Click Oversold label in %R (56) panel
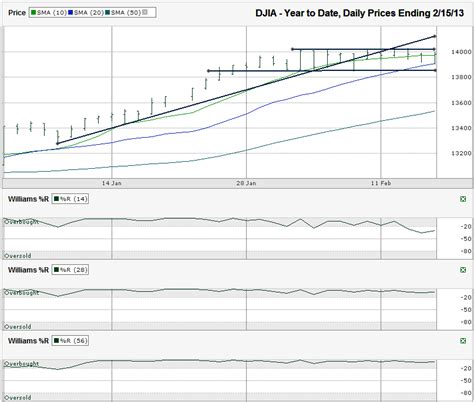The width and height of the screenshot is (474, 402). click(x=18, y=398)
